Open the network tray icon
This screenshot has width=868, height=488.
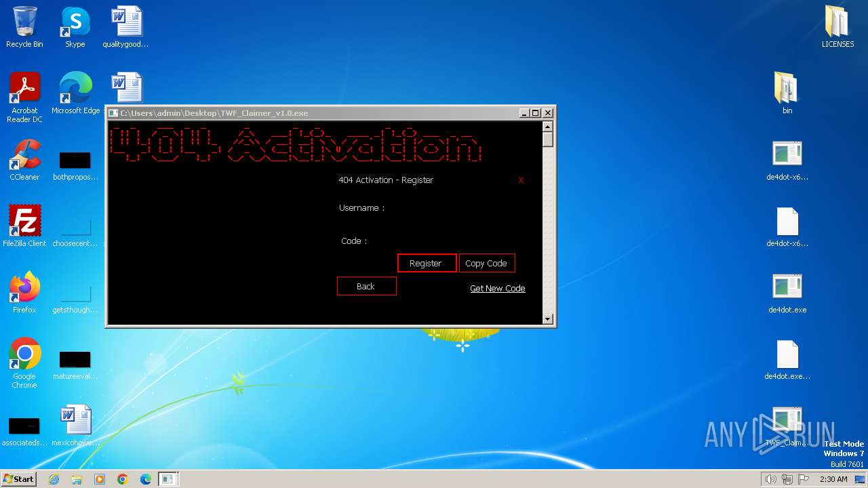coord(787,479)
